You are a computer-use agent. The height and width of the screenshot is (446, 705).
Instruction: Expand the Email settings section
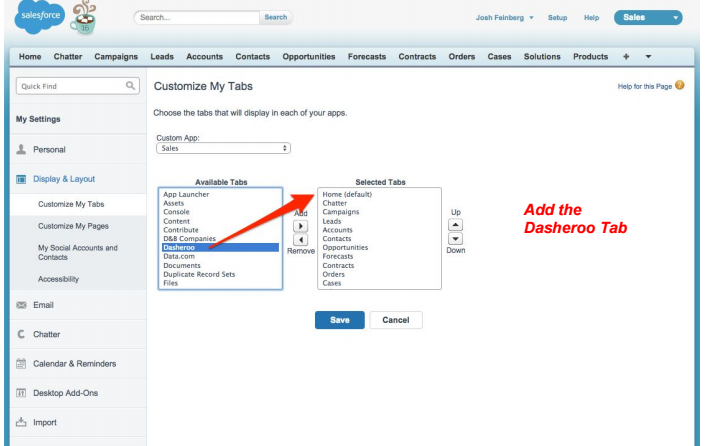coord(43,305)
